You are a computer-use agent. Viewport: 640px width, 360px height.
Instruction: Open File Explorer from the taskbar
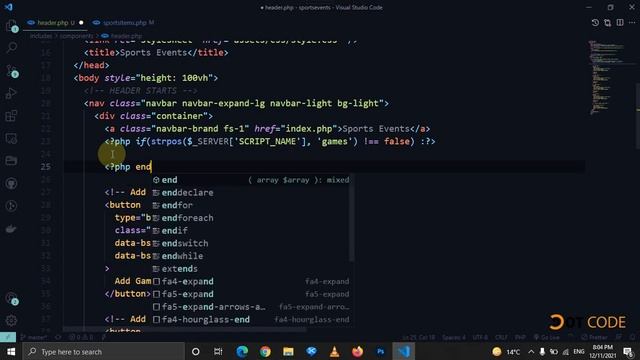288,351
